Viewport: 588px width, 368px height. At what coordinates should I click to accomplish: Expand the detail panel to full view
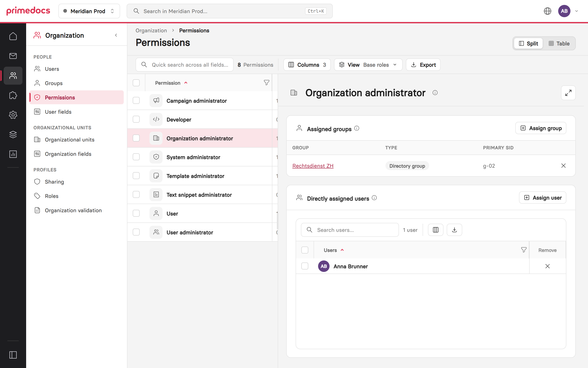click(x=568, y=93)
